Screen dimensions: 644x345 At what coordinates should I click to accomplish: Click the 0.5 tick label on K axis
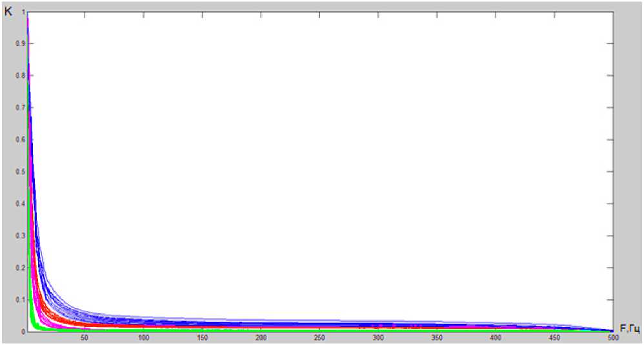tap(20, 171)
